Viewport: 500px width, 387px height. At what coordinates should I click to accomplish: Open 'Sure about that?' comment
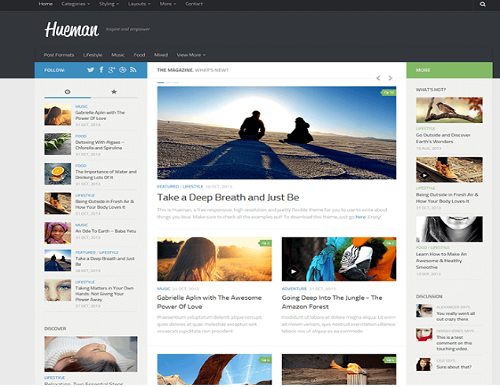click(454, 367)
